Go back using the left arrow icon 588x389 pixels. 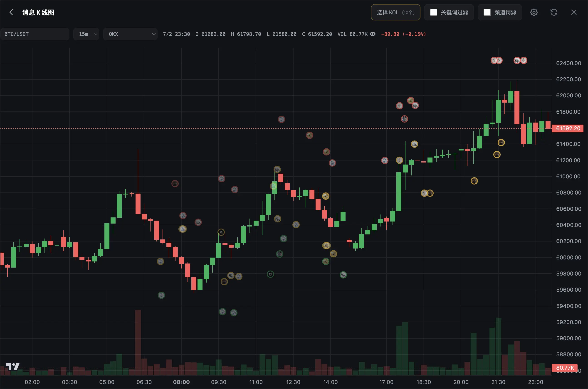11,12
